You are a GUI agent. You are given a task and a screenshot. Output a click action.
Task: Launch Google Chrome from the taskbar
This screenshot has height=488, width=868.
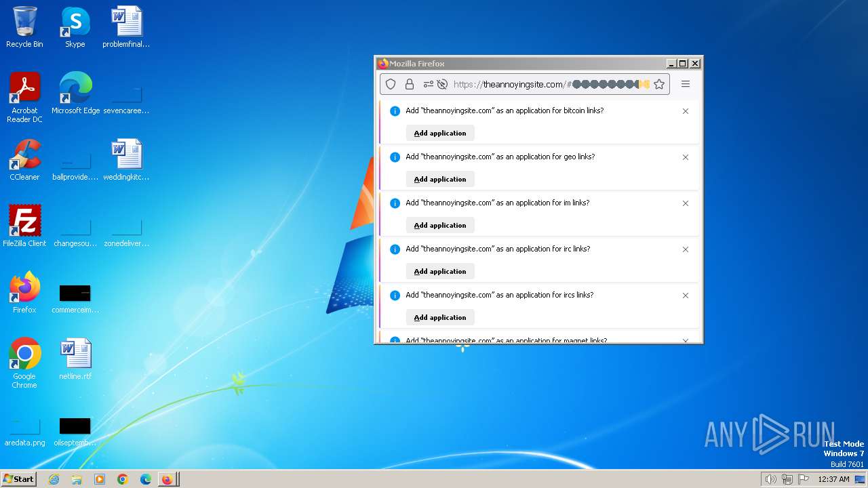pyautogui.click(x=123, y=479)
